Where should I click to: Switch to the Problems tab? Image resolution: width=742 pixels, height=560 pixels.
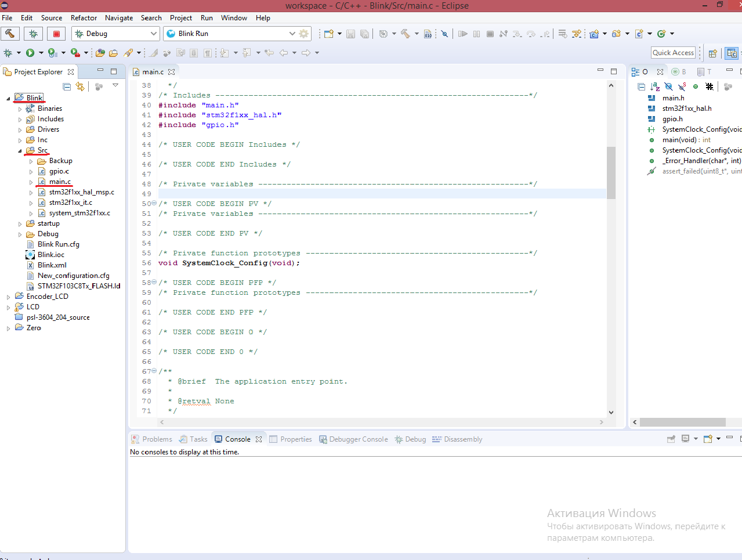[151, 439]
